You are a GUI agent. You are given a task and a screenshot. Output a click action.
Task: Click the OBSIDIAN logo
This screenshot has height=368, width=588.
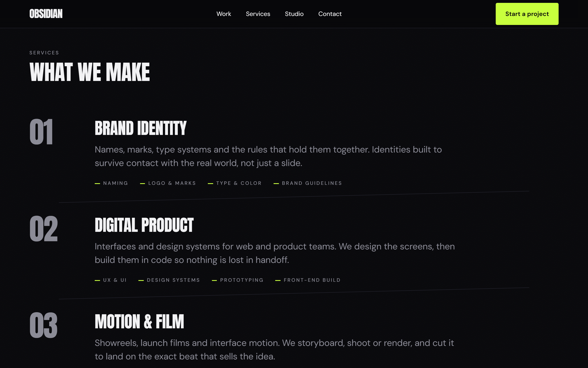click(46, 14)
